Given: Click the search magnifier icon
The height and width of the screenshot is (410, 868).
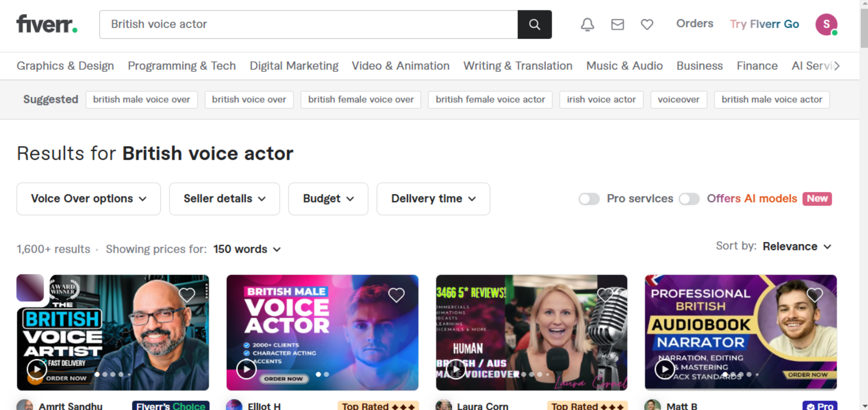Looking at the screenshot, I should click(534, 24).
